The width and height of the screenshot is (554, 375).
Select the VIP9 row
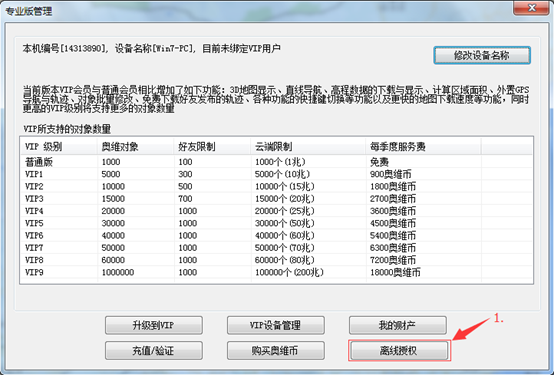[276, 272]
